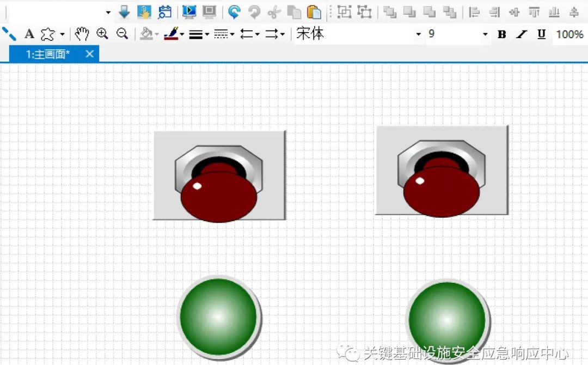Open the fill color dropdown arrow

coord(157,34)
